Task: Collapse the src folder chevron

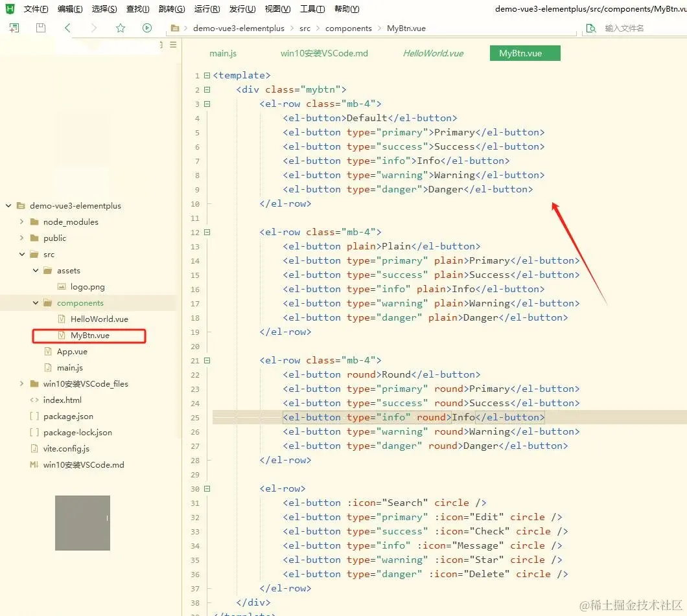Action: (x=22, y=254)
